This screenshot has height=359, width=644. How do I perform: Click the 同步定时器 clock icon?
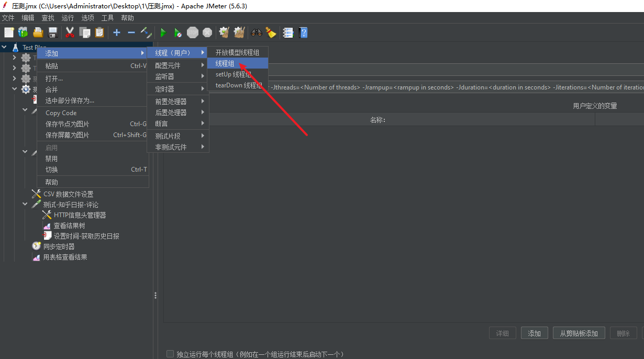click(36, 246)
